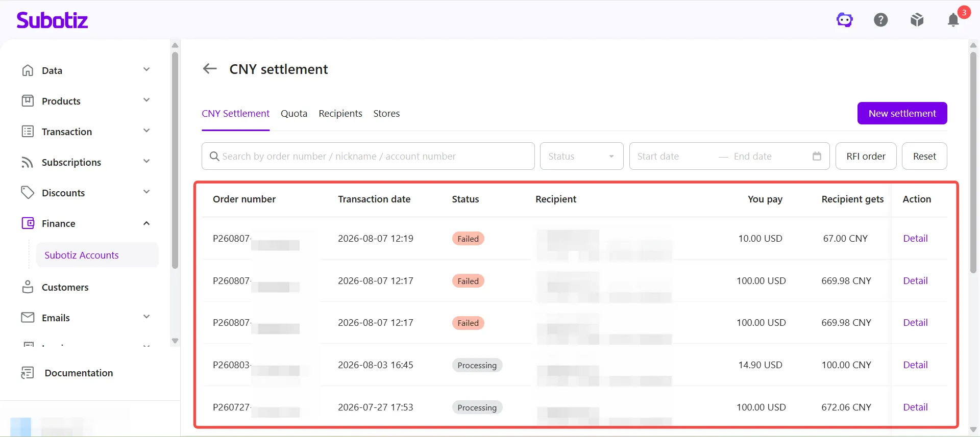Click the Failed status badge at 12:19
Viewport: 980px width, 437px height.
[468, 239]
